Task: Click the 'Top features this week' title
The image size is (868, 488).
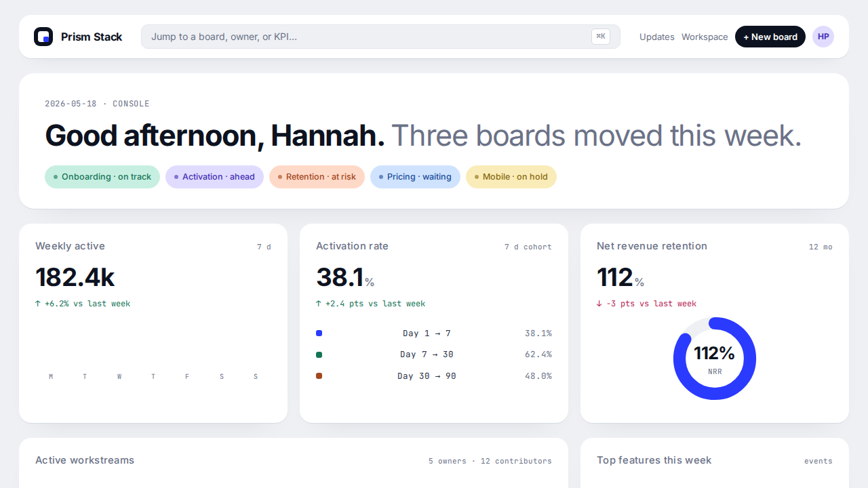Action: (654, 460)
